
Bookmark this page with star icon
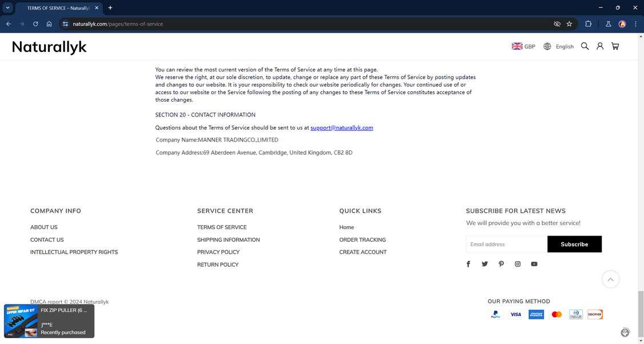[569, 24]
